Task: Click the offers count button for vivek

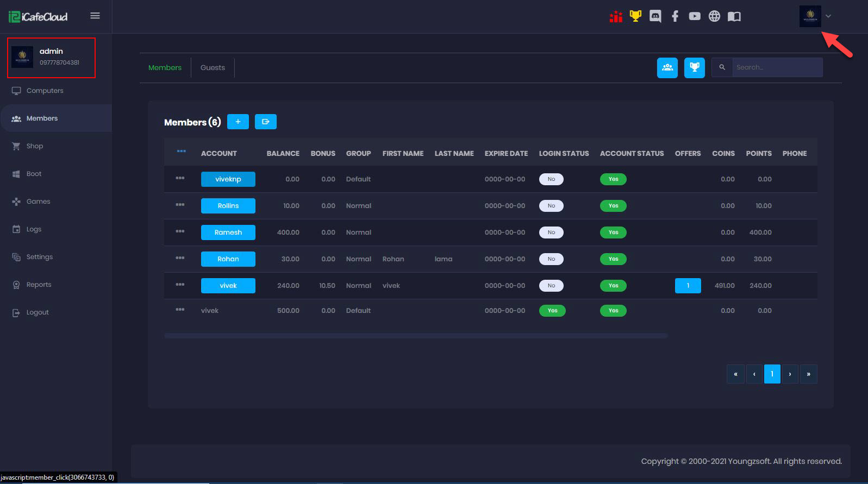Action: [x=688, y=286]
